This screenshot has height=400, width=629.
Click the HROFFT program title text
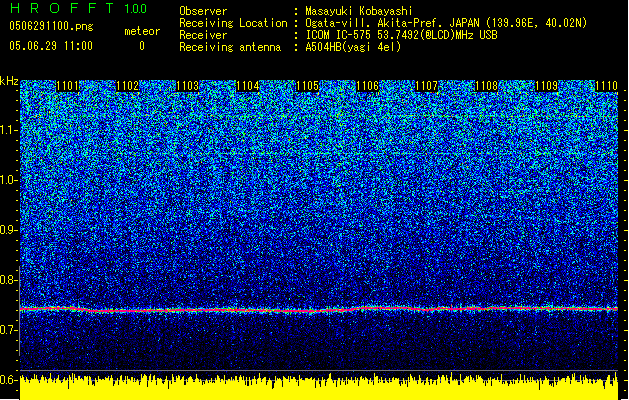(x=63, y=8)
